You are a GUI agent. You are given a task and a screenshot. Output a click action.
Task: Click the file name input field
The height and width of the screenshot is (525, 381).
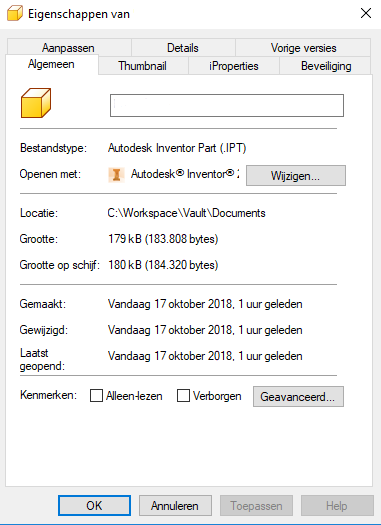(227, 105)
